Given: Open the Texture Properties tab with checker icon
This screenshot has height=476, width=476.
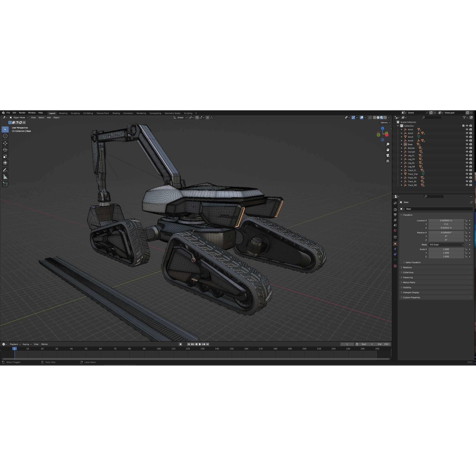Looking at the screenshot, I should click(x=395, y=266).
